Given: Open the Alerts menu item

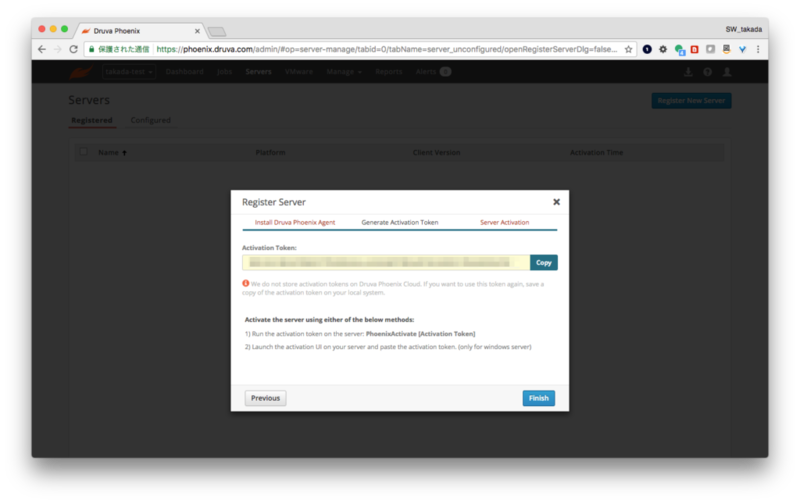Looking at the screenshot, I should pyautogui.click(x=433, y=72).
